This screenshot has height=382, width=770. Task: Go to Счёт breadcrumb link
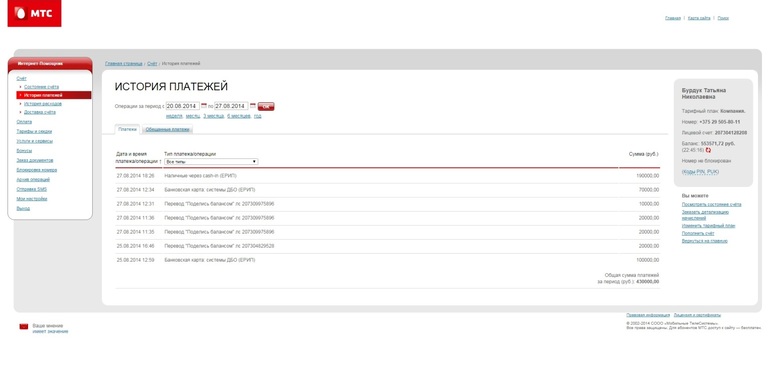click(x=152, y=64)
